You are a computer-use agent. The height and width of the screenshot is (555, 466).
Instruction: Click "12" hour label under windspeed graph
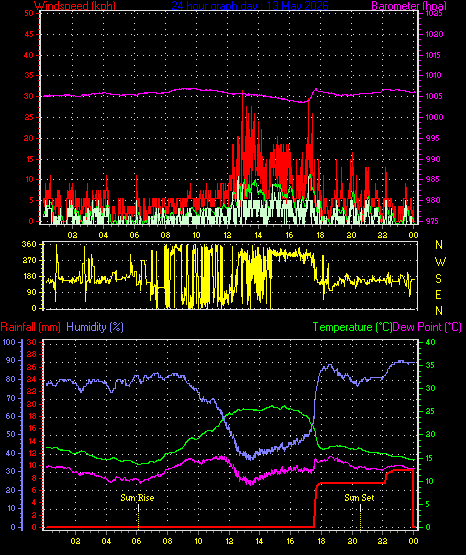(x=227, y=235)
